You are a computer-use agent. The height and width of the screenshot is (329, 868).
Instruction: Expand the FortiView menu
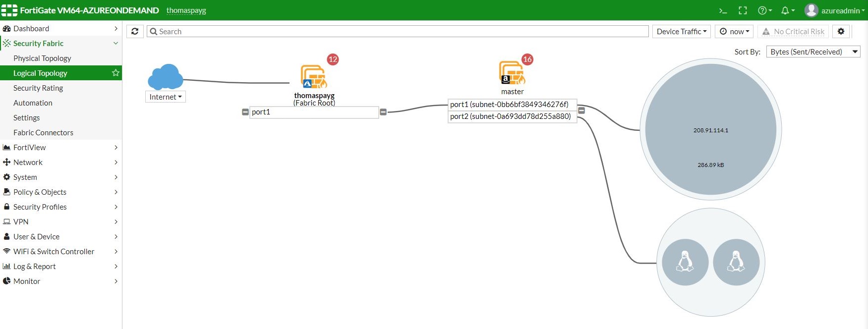[61, 147]
